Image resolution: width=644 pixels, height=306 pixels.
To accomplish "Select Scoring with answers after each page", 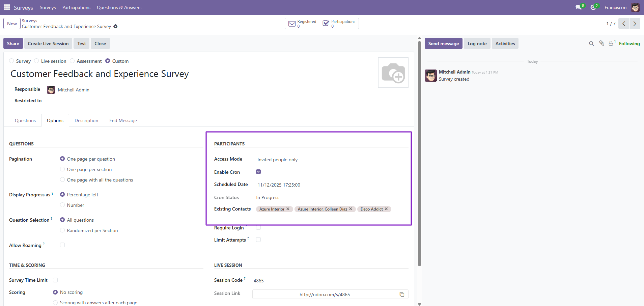I will [55, 303].
